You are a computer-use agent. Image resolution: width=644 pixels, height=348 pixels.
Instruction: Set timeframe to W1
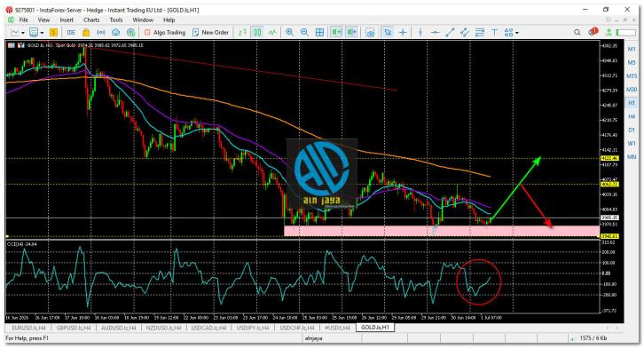(632, 144)
